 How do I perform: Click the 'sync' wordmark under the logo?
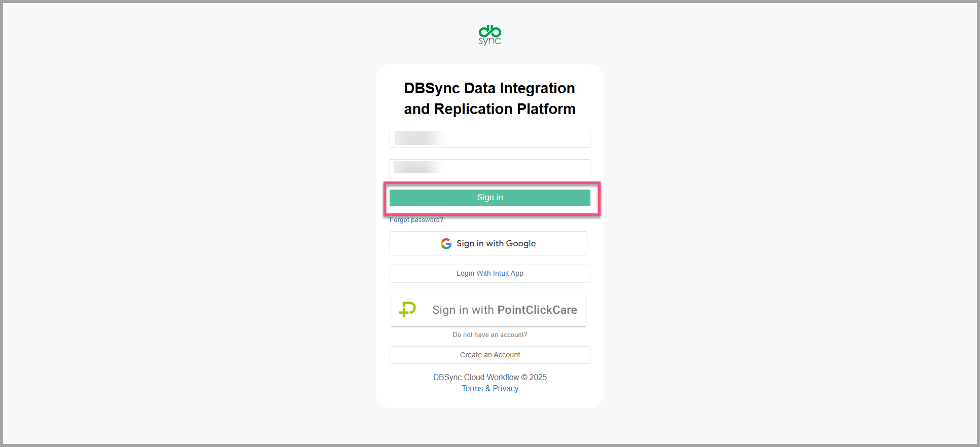coord(489,41)
